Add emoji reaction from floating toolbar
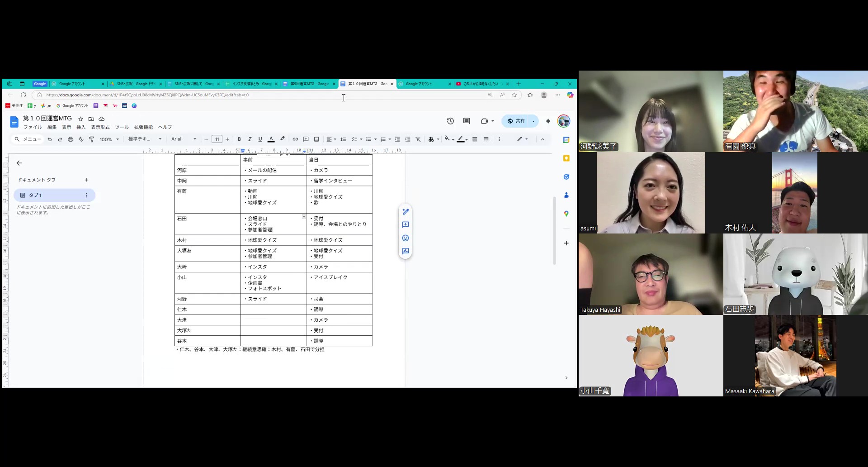The image size is (868, 467). pyautogui.click(x=406, y=238)
